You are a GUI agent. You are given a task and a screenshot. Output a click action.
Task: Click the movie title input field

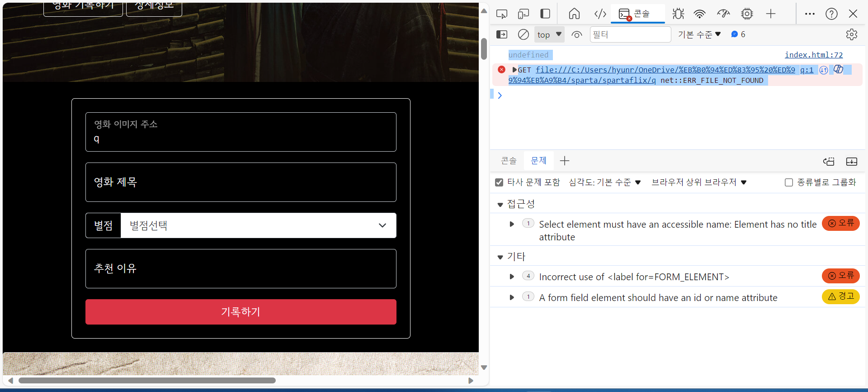(x=241, y=182)
